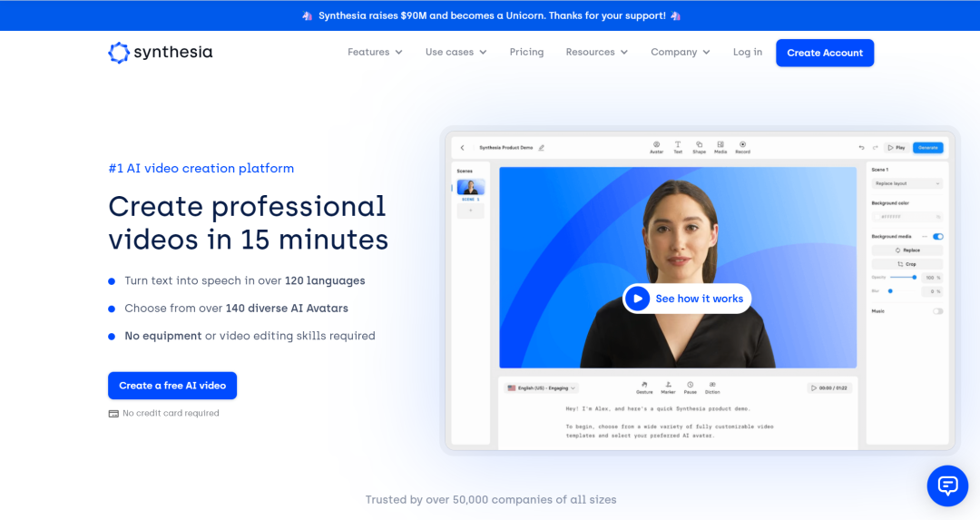Toggle the Background media switch

click(937, 237)
